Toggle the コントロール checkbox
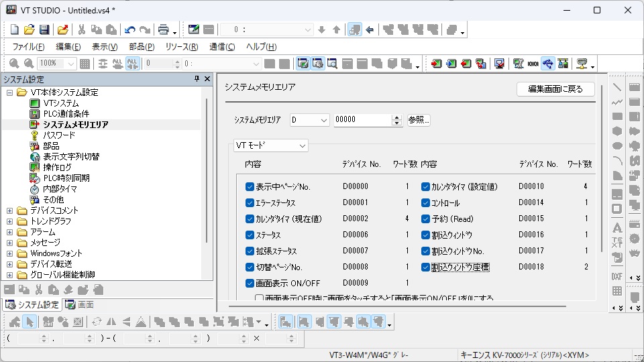This screenshot has height=362, width=644. click(425, 202)
